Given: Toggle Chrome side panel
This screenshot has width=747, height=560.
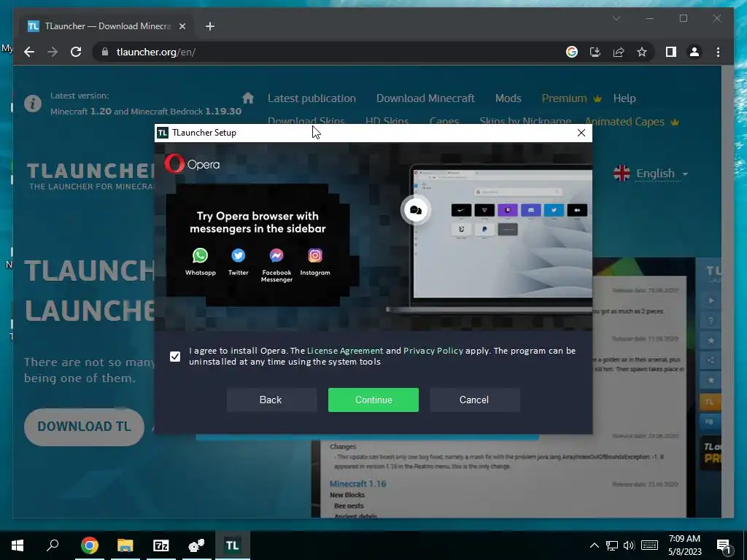Looking at the screenshot, I should click(671, 52).
